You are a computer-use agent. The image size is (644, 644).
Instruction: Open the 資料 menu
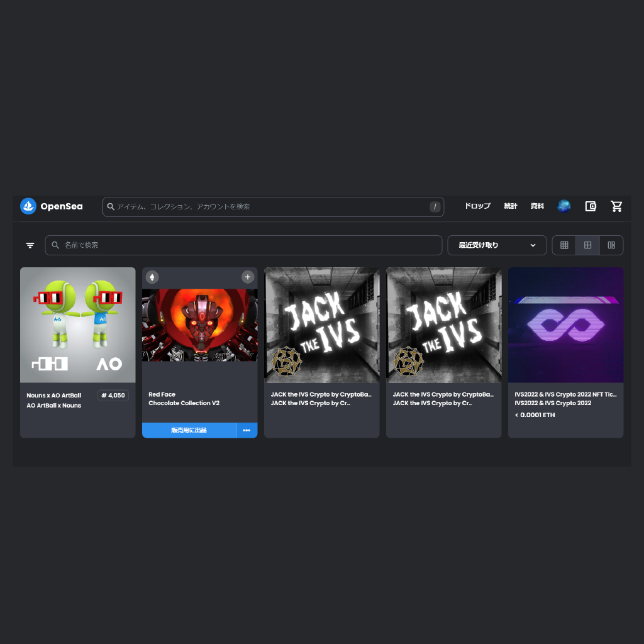pyautogui.click(x=537, y=206)
